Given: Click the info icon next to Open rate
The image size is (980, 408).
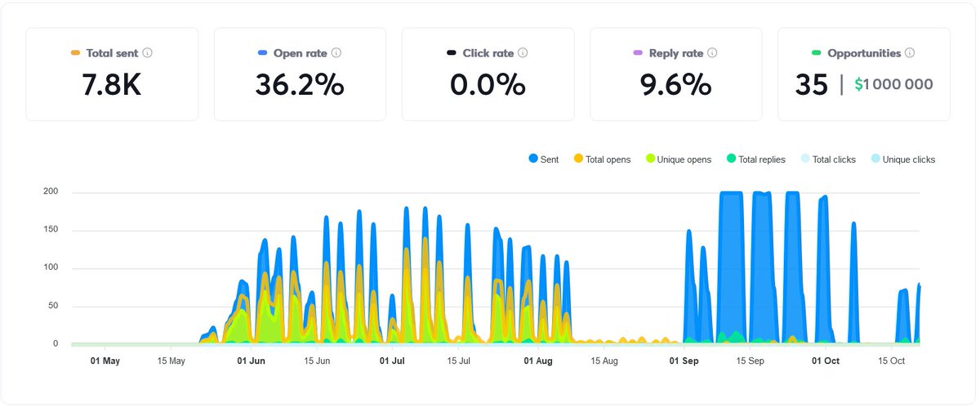Looking at the screenshot, I should (336, 53).
